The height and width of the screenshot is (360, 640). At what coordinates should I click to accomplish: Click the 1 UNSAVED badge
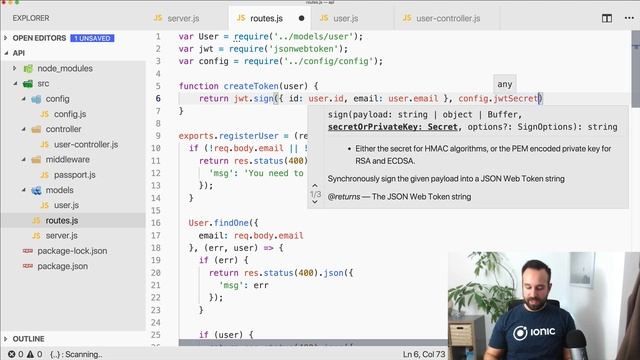92,38
